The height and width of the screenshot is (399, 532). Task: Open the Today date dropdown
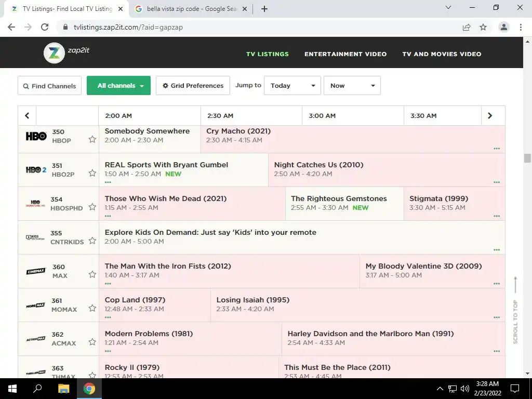click(x=292, y=86)
